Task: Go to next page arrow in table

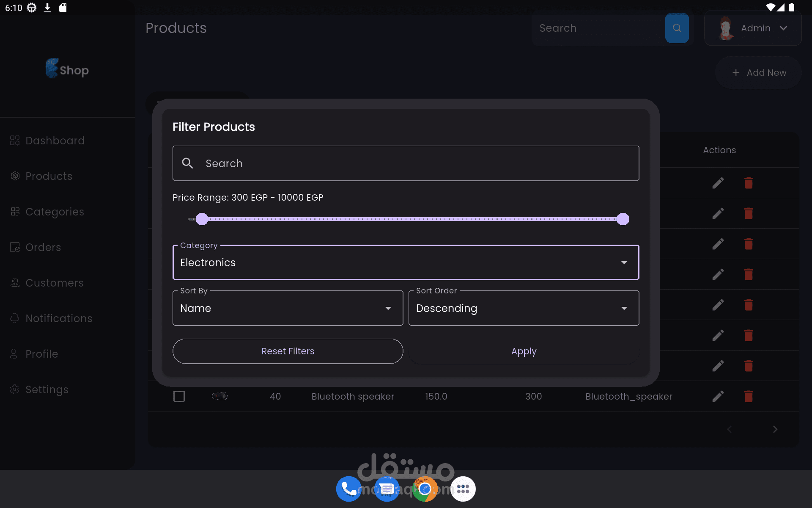Action: coord(775,429)
